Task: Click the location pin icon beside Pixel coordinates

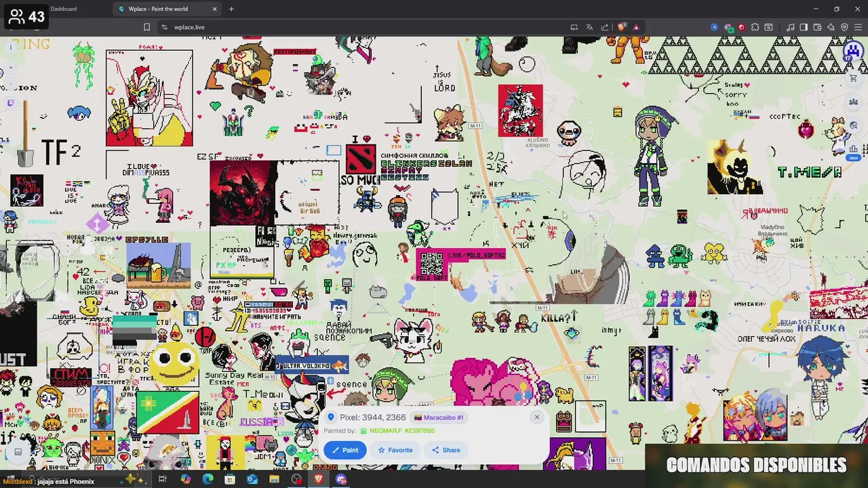Action: tap(331, 418)
